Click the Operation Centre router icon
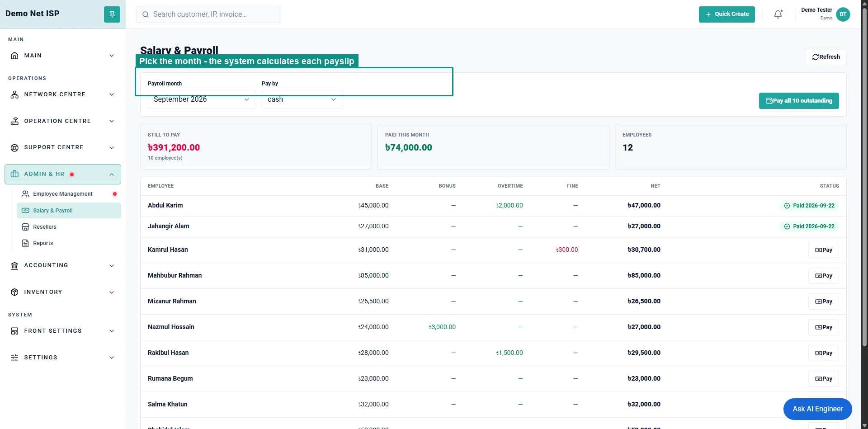 14,121
